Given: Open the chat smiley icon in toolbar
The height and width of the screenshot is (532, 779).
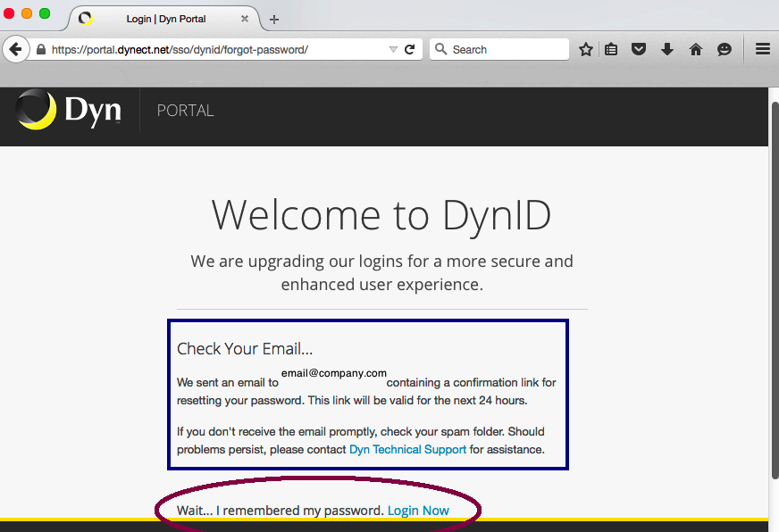Looking at the screenshot, I should (725, 49).
